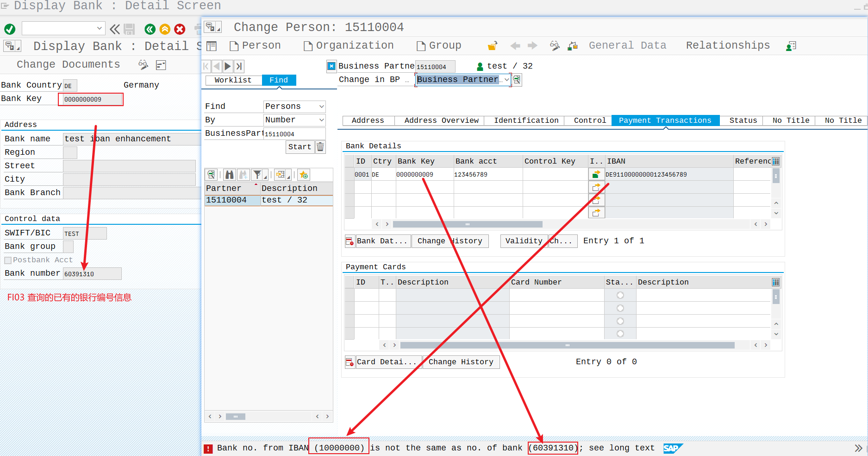Click the check/balance icon before General Data
This screenshot has height=456, width=868.
click(573, 46)
